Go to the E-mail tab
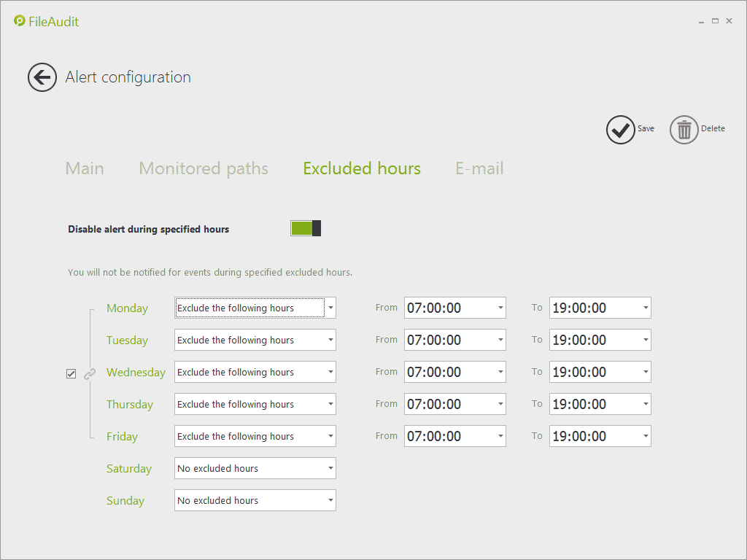Screen dimensions: 747x560 pyautogui.click(x=479, y=168)
